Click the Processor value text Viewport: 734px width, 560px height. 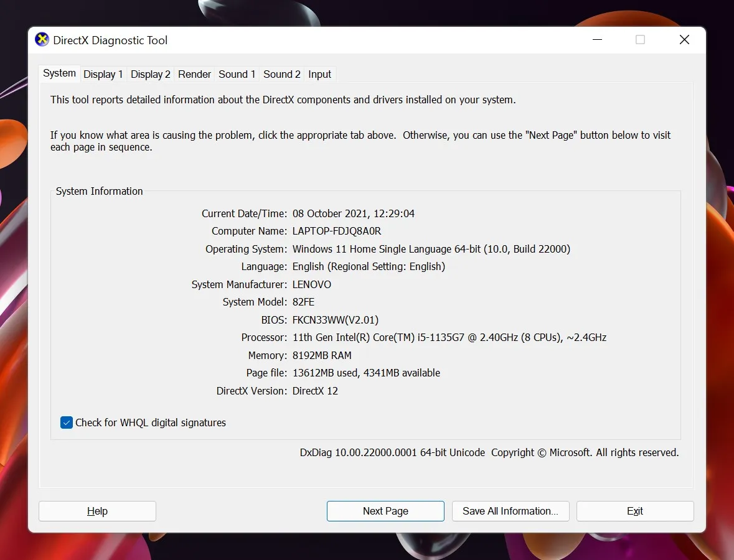click(x=449, y=338)
